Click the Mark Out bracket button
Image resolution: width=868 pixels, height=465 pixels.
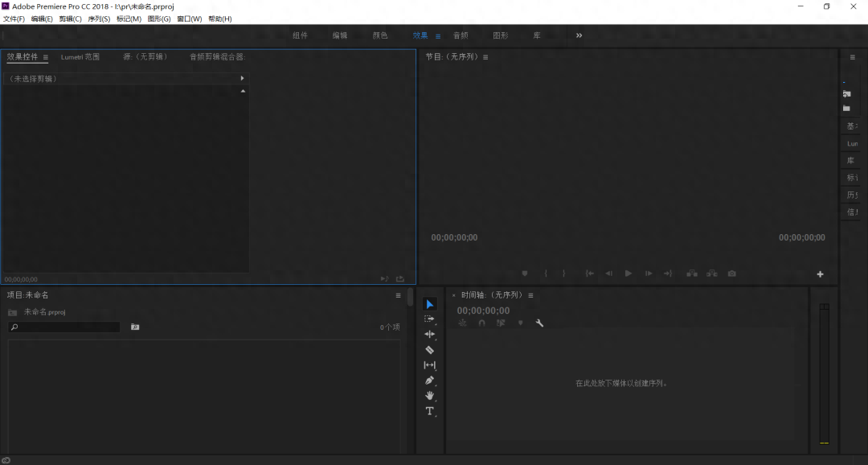[x=564, y=274]
